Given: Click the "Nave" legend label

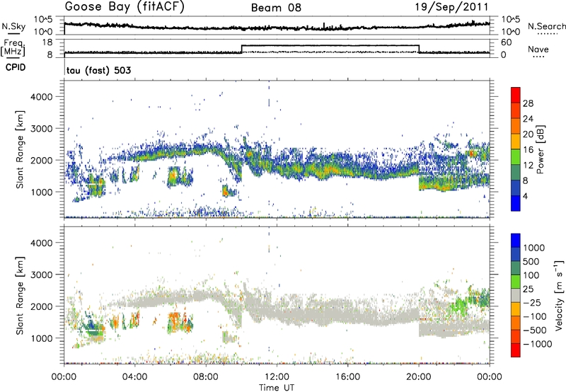Looking at the screenshot, I should tap(538, 49).
